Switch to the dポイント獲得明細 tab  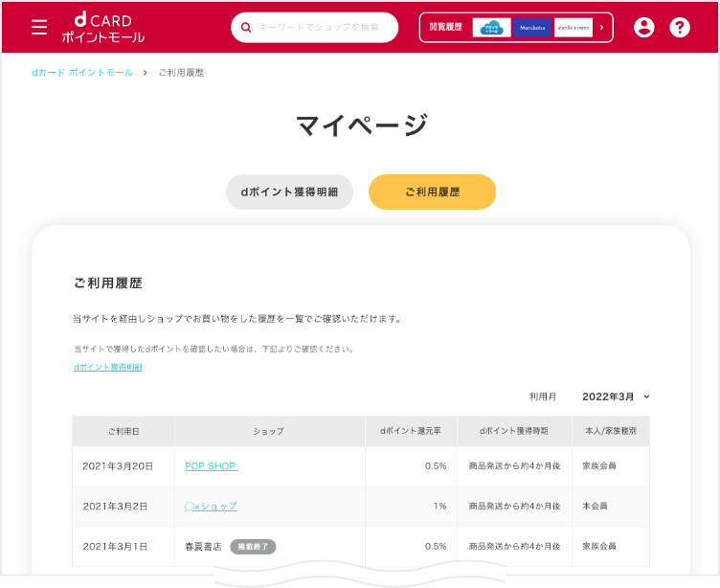289,192
